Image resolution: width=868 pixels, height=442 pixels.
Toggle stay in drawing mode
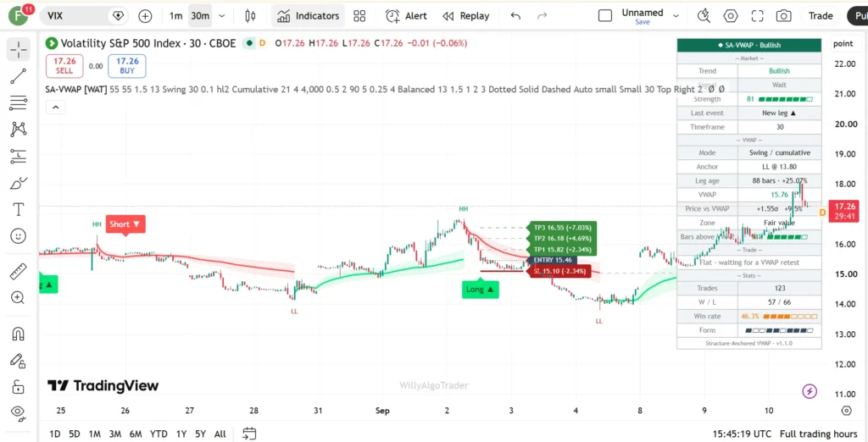(19, 360)
